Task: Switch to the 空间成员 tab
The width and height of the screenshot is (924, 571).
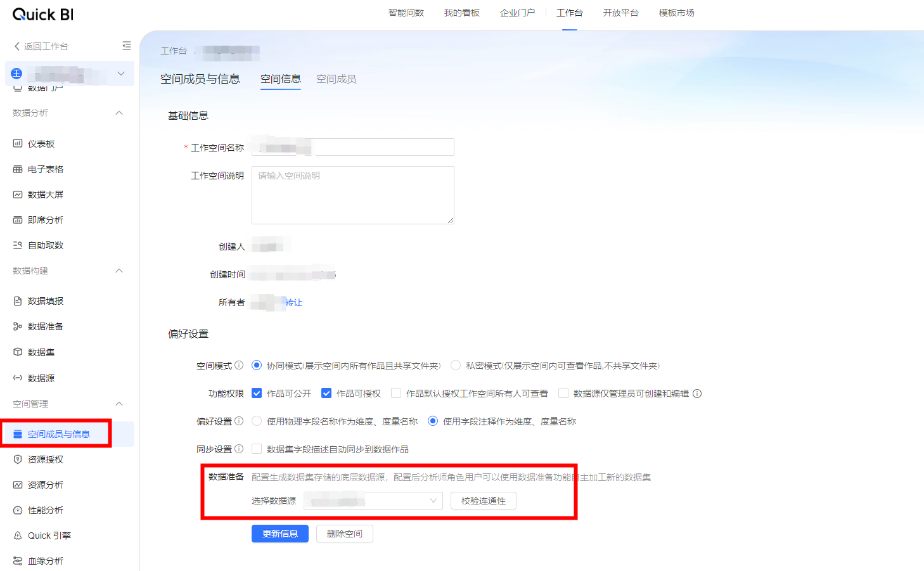Action: coord(336,79)
